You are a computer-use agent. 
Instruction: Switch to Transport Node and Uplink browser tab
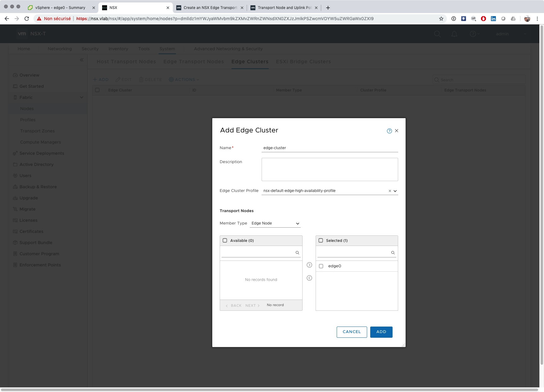pyautogui.click(x=284, y=8)
